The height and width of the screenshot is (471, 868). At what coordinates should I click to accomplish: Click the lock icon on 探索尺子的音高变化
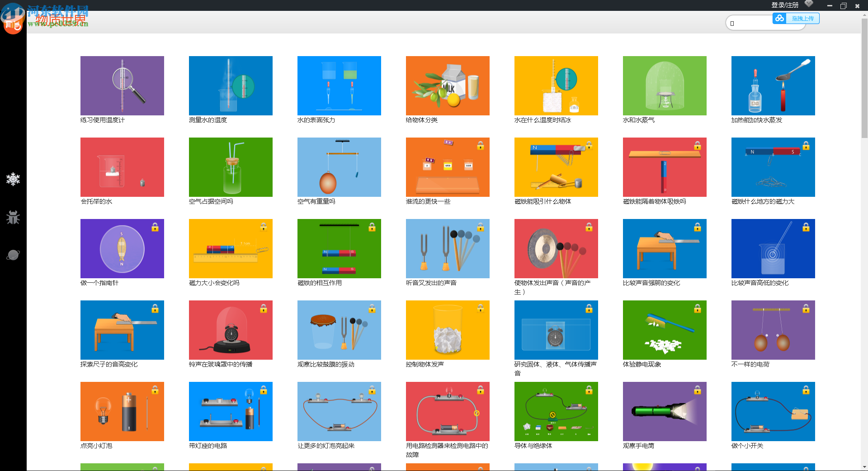(155, 309)
